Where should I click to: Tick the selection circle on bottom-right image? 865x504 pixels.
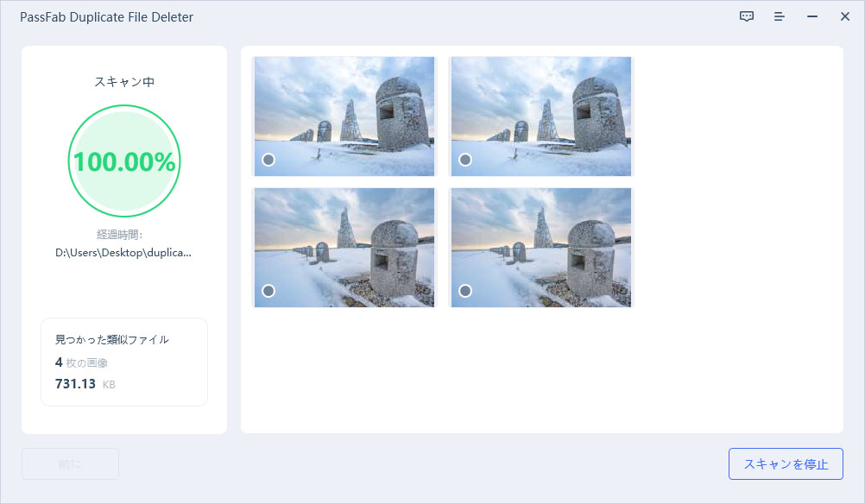coord(465,291)
